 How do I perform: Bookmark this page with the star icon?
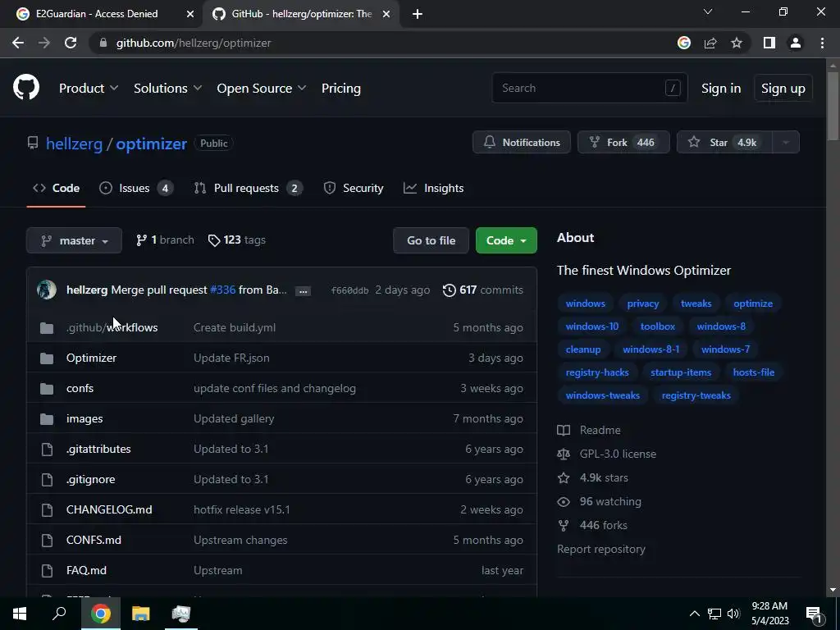coord(737,43)
